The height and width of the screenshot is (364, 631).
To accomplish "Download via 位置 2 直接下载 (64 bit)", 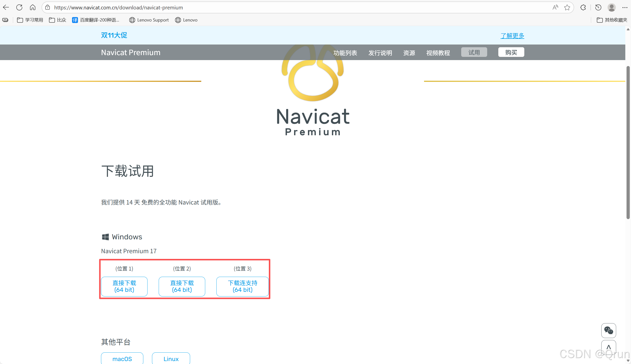I will coord(182,287).
